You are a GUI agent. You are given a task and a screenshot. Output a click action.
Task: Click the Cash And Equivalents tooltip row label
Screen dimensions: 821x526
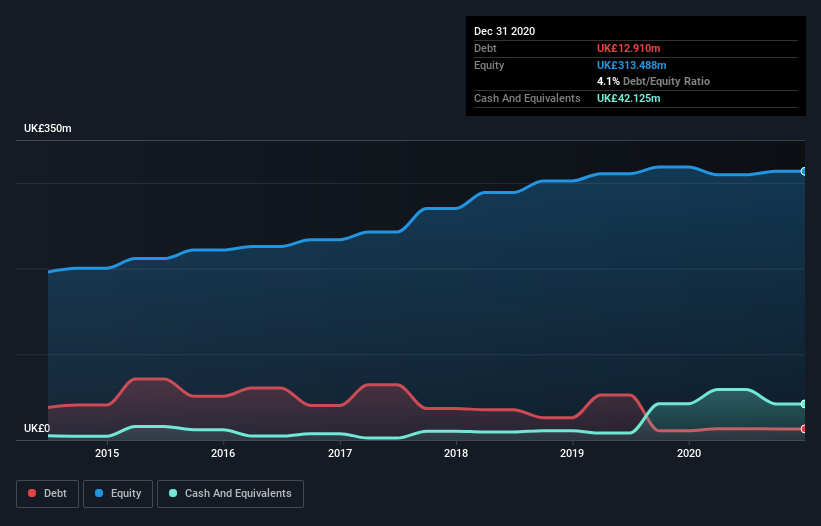pos(527,98)
